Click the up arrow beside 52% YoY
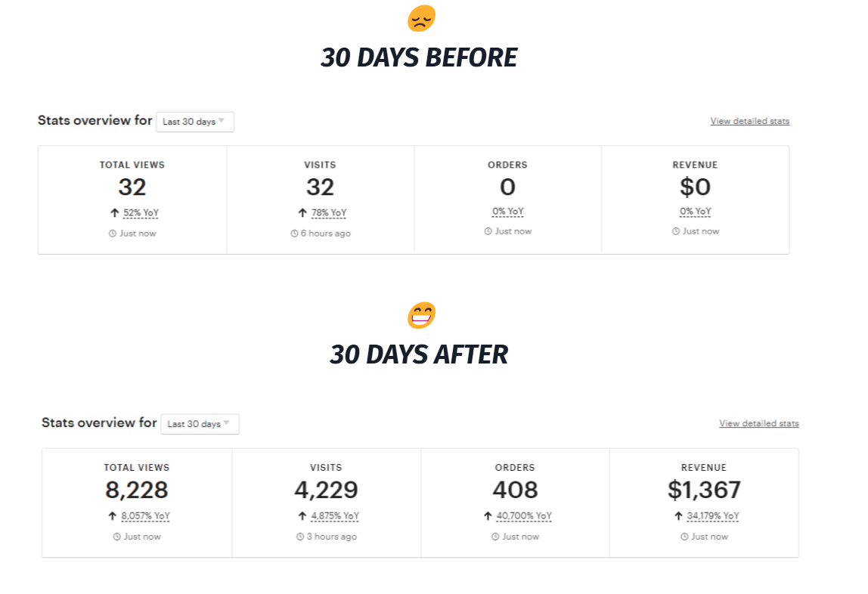Image resolution: width=868 pixels, height=594 pixels. click(x=115, y=213)
